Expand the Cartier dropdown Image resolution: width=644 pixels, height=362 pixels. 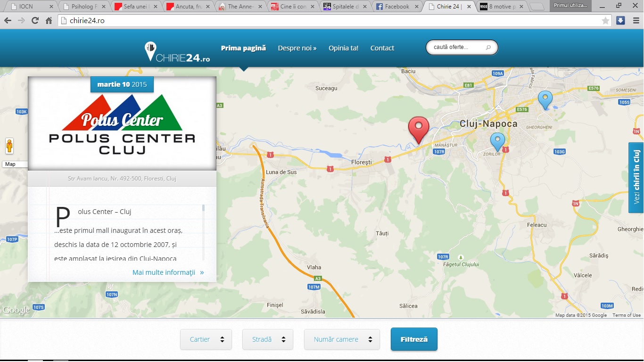click(x=206, y=339)
